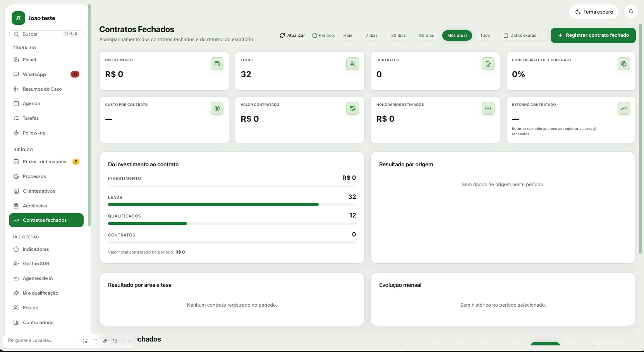This screenshot has width=644, height=352.
Task: Click the Qualificados funnel progress bar
Action: pos(232,223)
